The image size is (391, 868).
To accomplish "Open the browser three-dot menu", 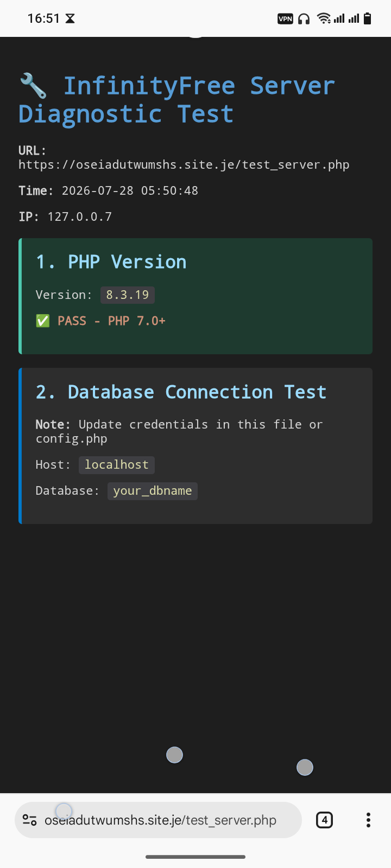I will pyautogui.click(x=368, y=820).
